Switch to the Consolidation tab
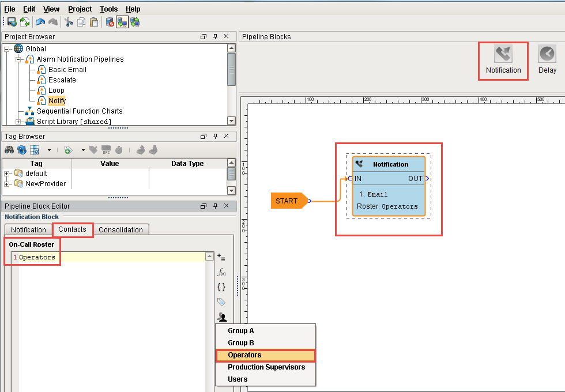The width and height of the screenshot is (565, 392). pyautogui.click(x=121, y=229)
